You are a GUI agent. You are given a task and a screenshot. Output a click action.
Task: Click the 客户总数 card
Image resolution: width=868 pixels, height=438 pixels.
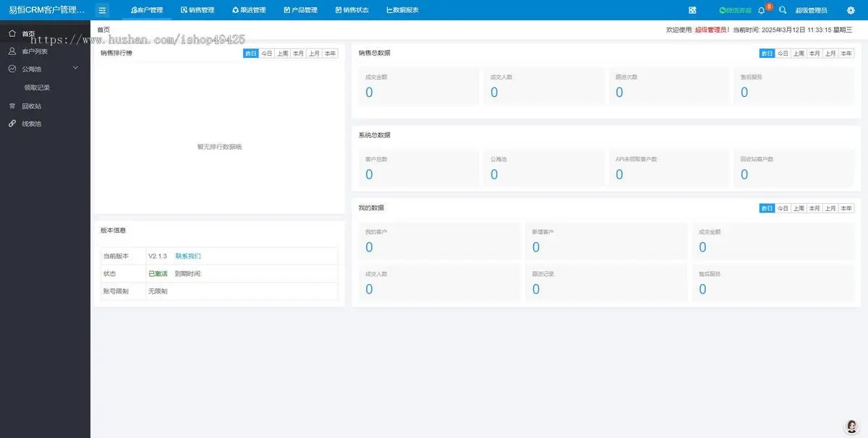click(418, 168)
